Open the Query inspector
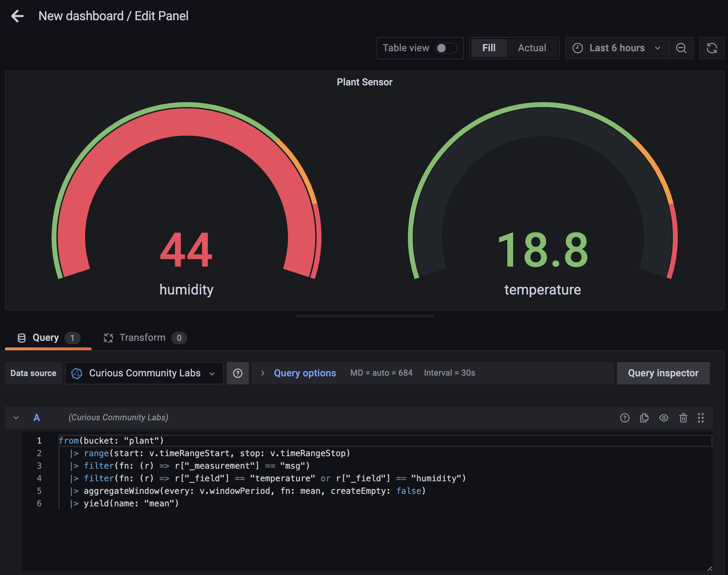The width and height of the screenshot is (728, 575). pyautogui.click(x=663, y=373)
